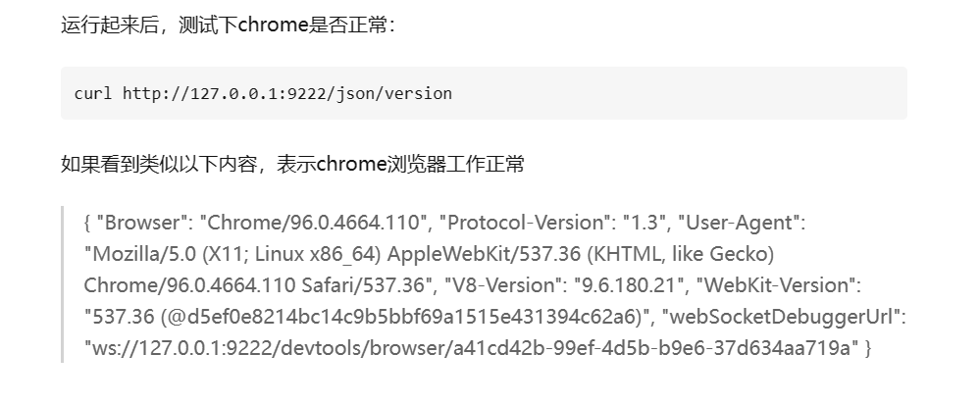
Task: Click the "webSocketDebuggerUrl" key
Action: (784, 317)
